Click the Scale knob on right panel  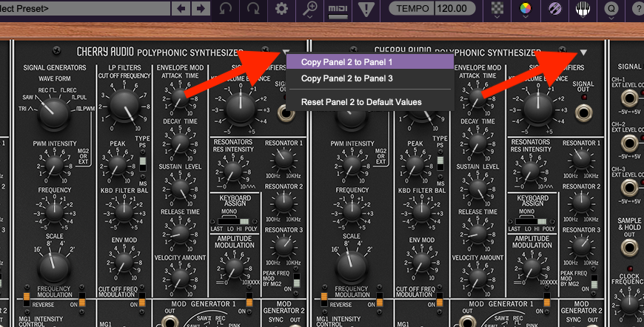click(x=352, y=268)
